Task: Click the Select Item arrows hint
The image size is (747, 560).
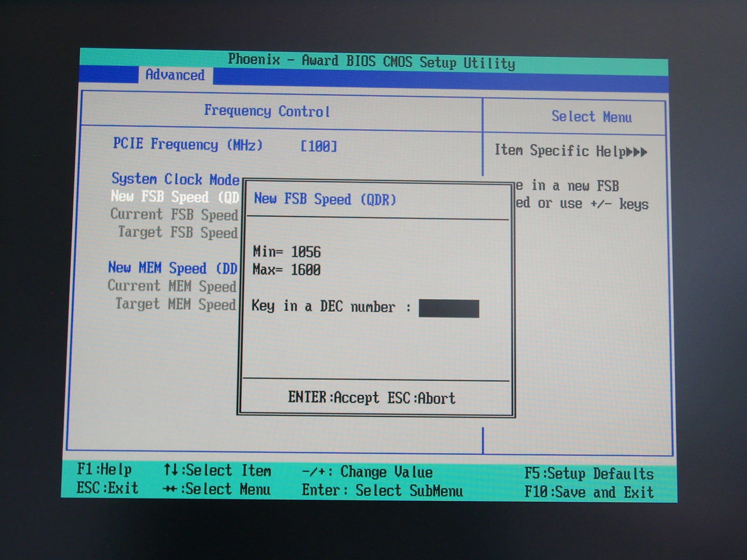Action: click(217, 470)
